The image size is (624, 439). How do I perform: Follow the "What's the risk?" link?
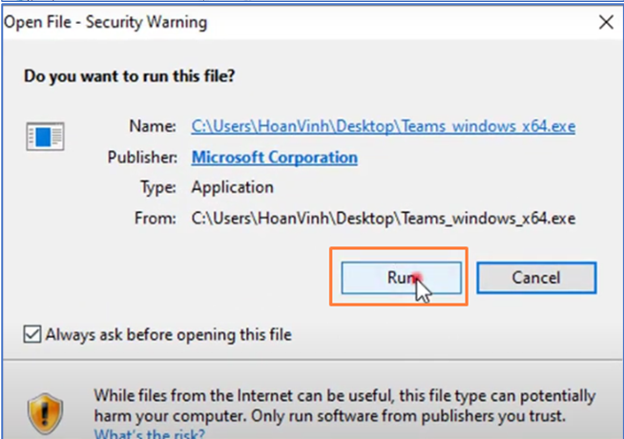point(149,433)
